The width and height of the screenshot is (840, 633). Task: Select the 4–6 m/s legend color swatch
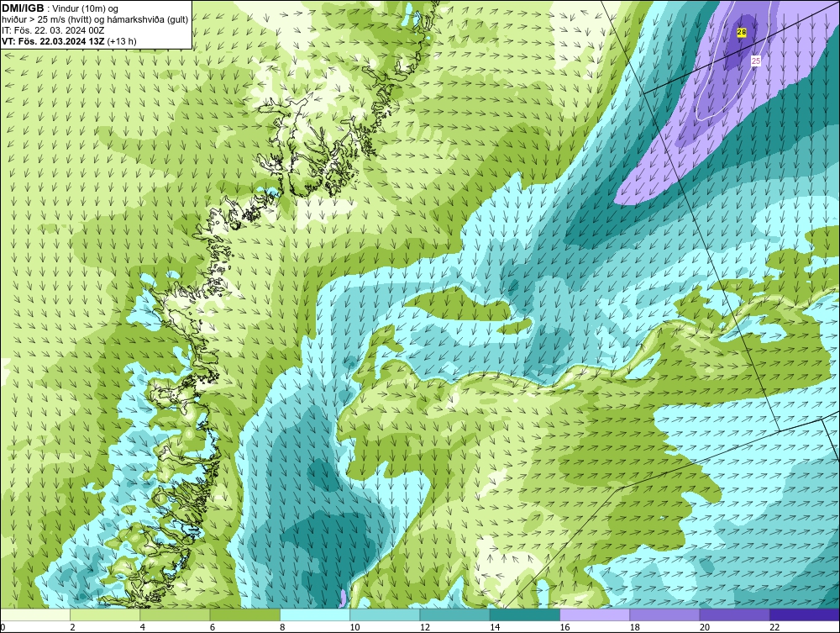point(176,615)
